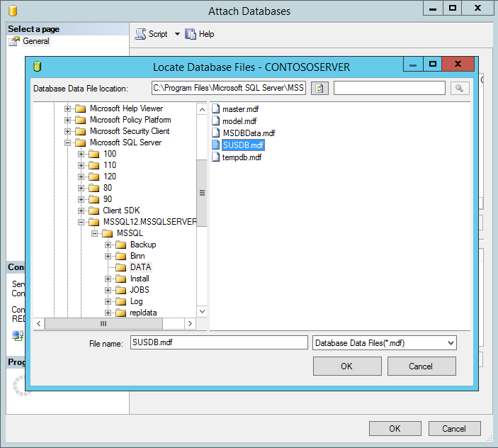
Task: Click the Attach Databases window title icon
Action: 13,11
